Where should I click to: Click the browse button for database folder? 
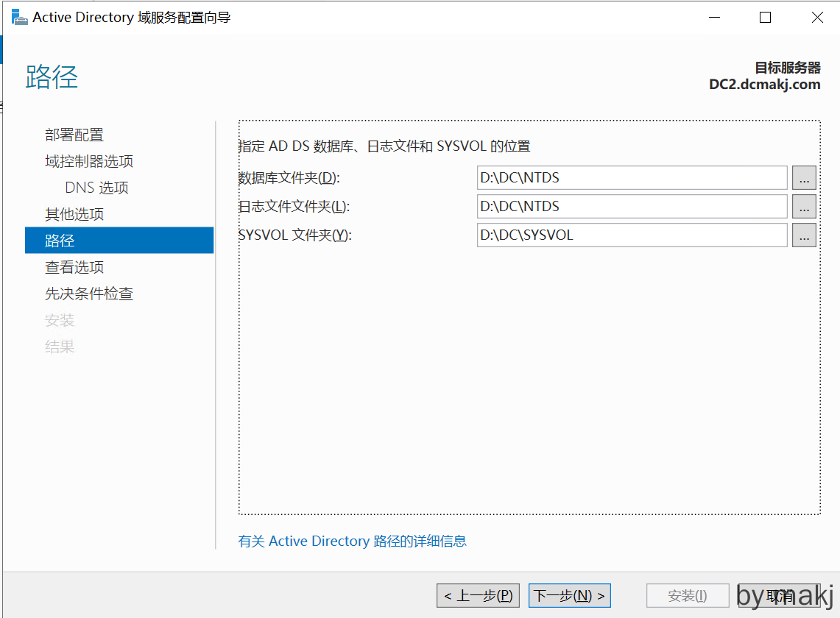coord(804,178)
